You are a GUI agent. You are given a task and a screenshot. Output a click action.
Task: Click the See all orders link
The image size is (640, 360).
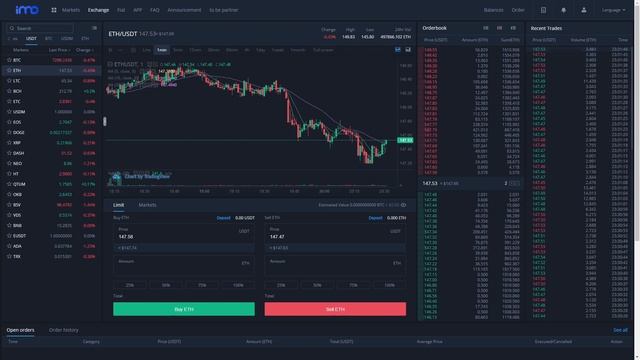pyautogui.click(x=620, y=330)
